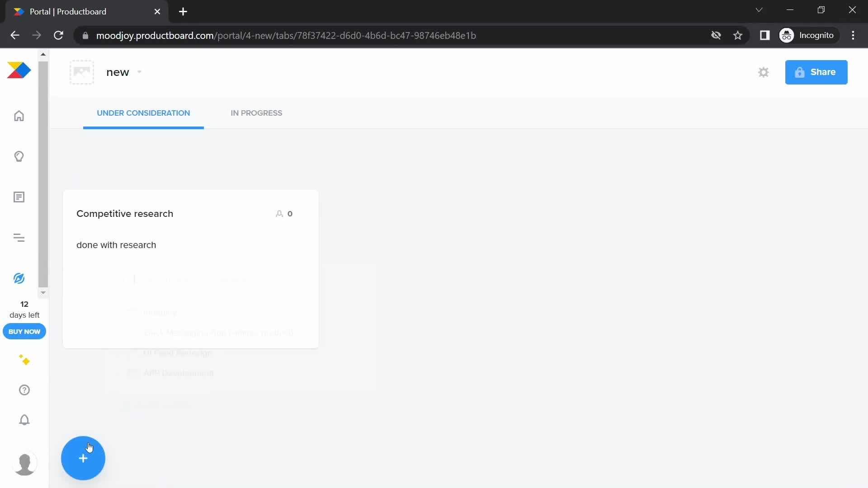Click the AI sparkle icon in sidebar
Image resolution: width=868 pixels, height=488 pixels.
click(24, 360)
